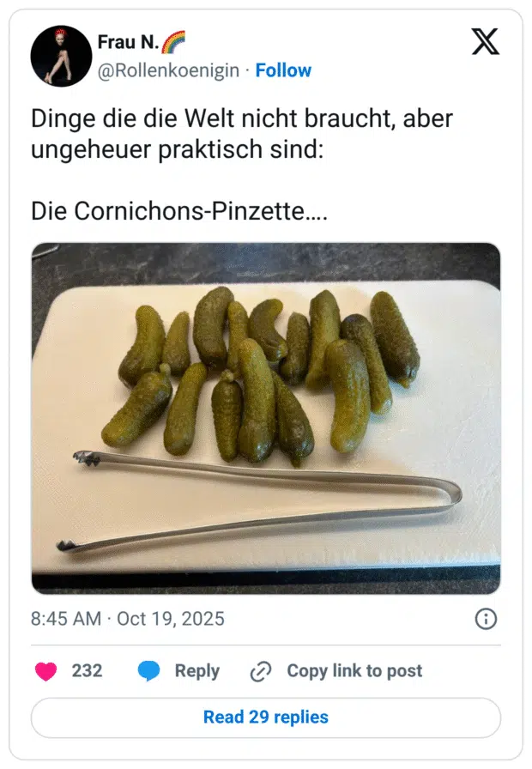Click the rainbow emoji beside Frau N.

172,41
